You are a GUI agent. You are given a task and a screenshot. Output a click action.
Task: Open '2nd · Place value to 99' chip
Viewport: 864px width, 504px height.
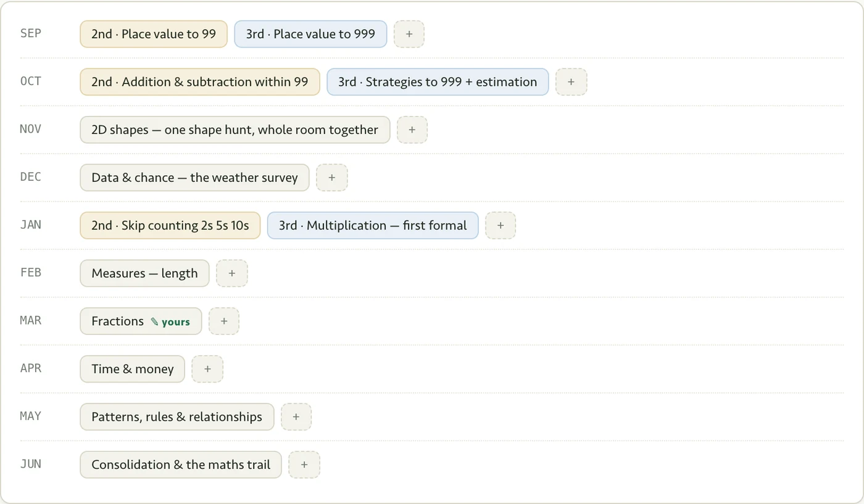[x=154, y=34]
